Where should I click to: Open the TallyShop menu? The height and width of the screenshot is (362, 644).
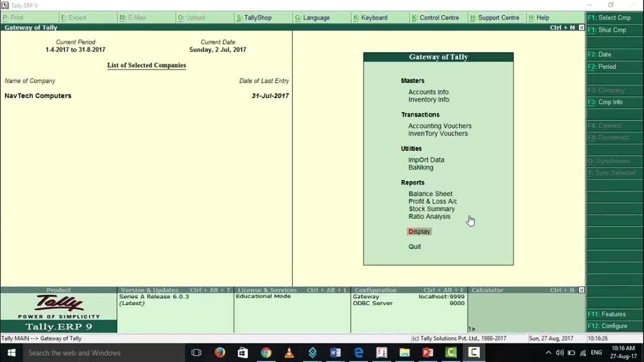[254, 18]
